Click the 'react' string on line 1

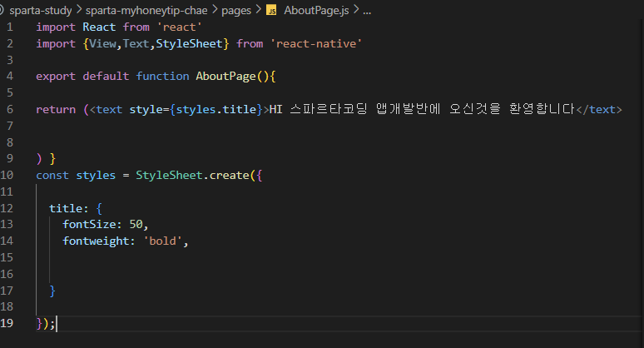click(x=180, y=27)
